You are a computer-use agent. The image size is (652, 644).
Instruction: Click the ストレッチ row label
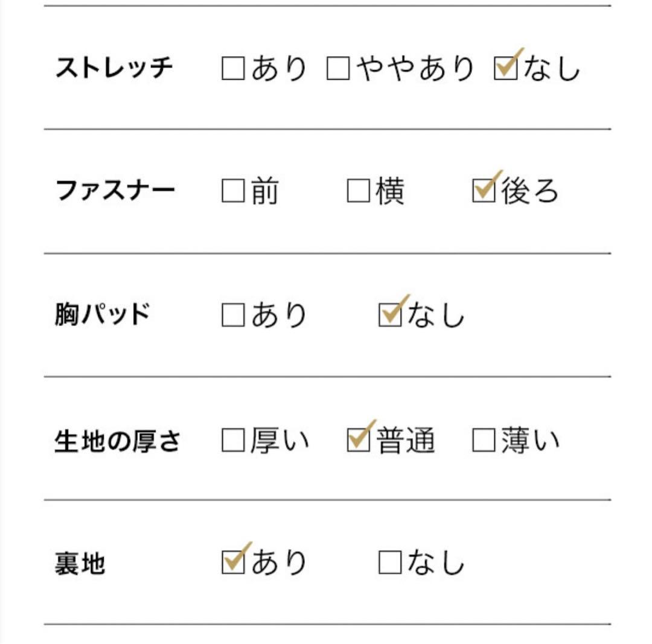pos(114,68)
